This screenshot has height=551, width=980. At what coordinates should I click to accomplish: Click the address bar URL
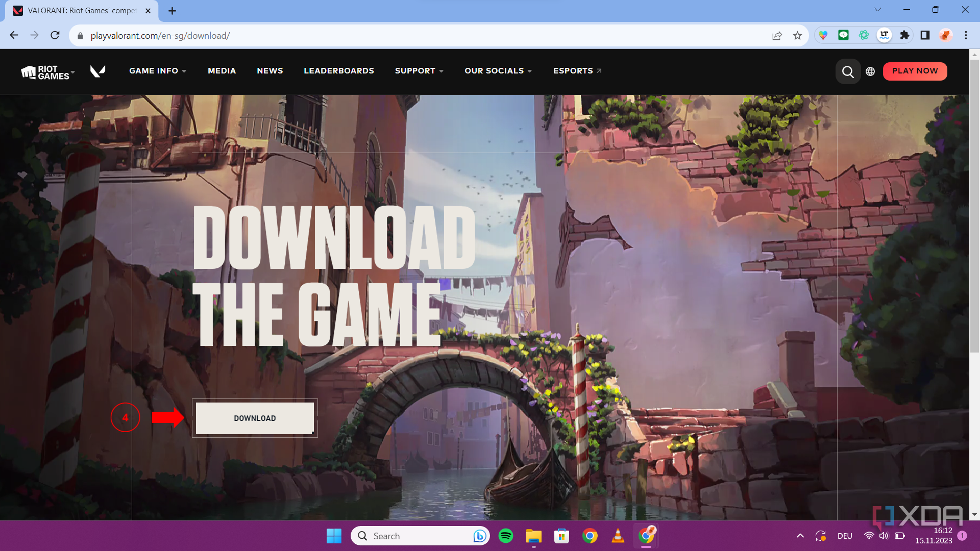pos(160,36)
